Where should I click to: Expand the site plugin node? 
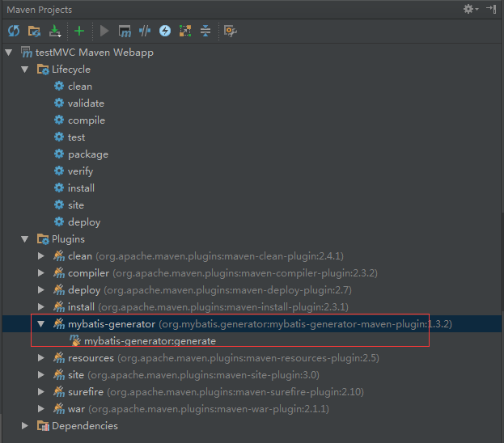40,375
